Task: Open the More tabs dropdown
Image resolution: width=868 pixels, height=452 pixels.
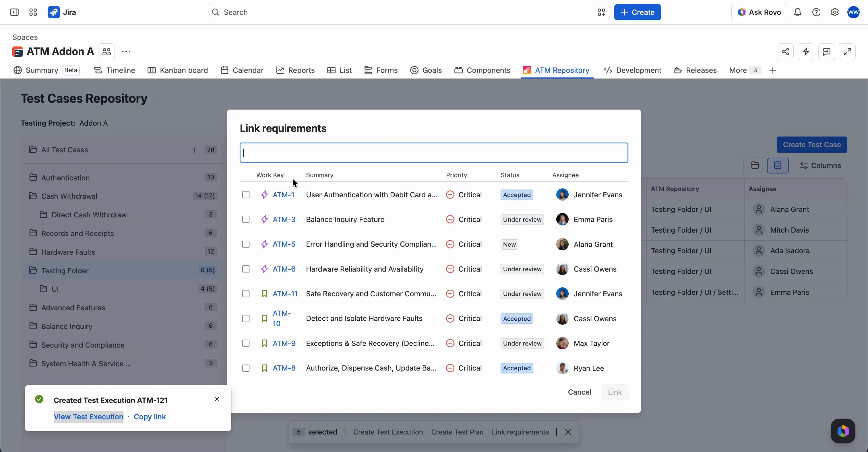Action: [745, 70]
